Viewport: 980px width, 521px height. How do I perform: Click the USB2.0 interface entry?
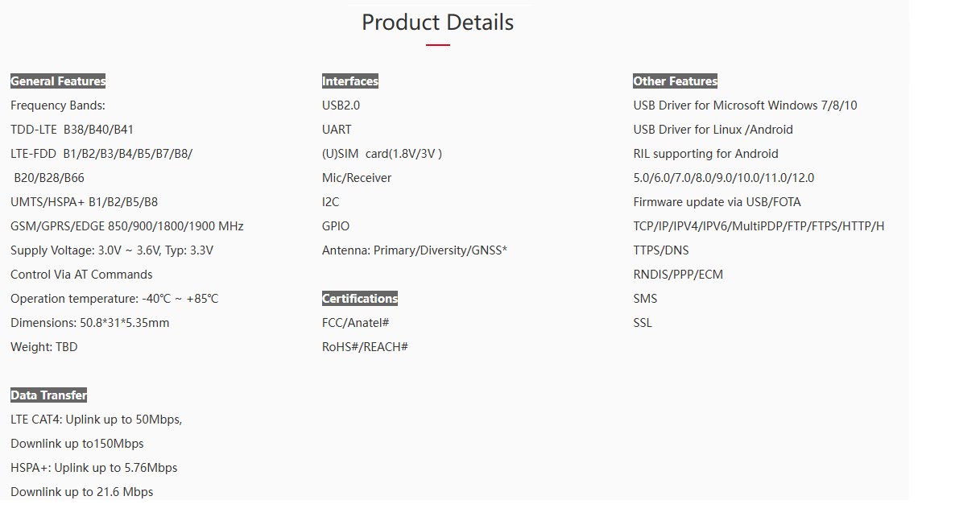click(x=341, y=105)
